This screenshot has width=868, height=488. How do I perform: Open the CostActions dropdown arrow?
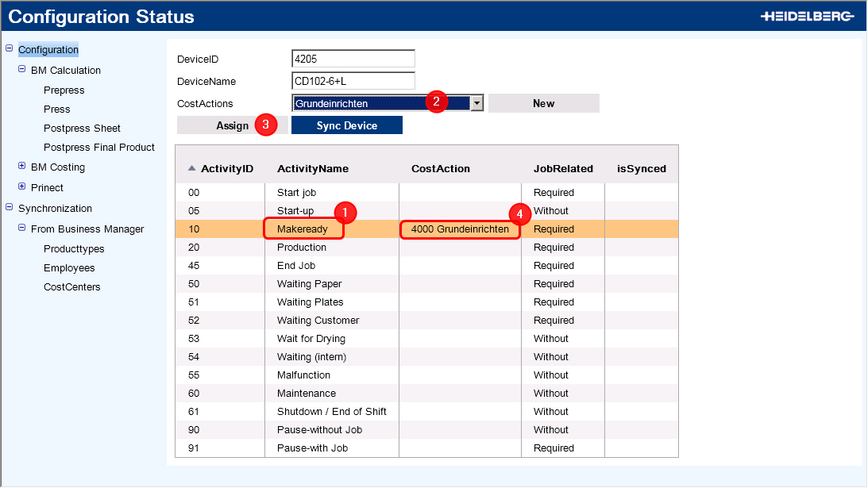click(x=476, y=103)
